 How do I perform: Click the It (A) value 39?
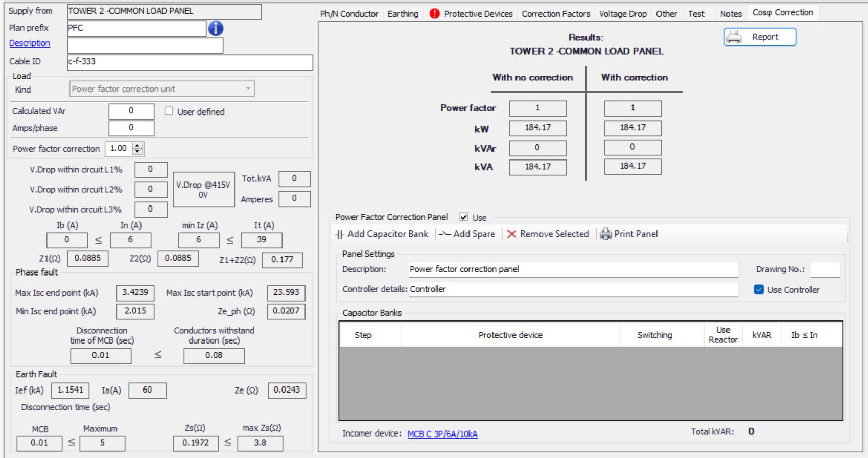tap(262, 240)
